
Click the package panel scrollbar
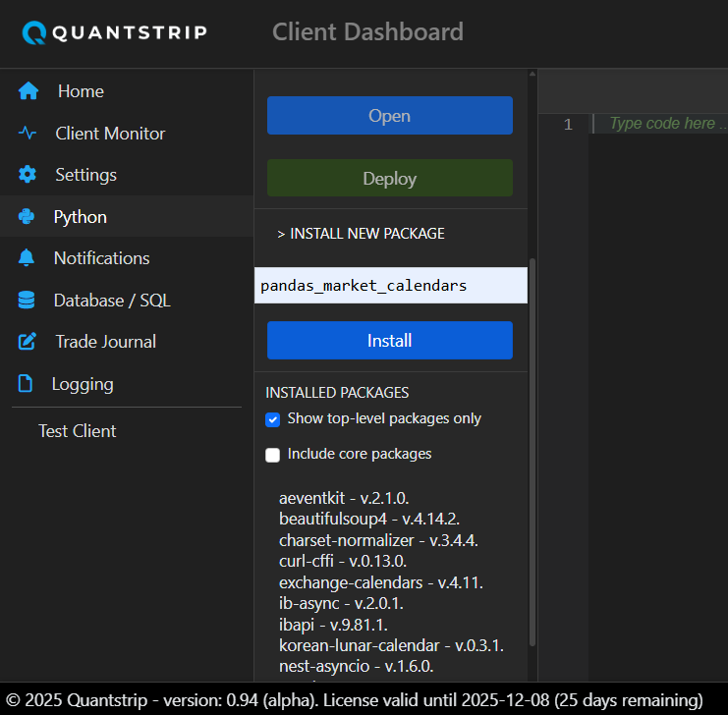pos(532,451)
